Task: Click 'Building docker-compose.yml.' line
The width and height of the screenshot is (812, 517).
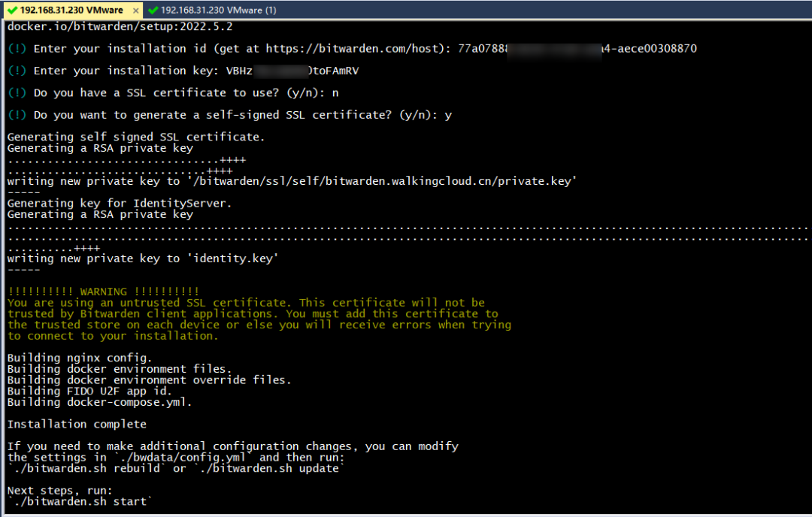Action: pos(99,402)
